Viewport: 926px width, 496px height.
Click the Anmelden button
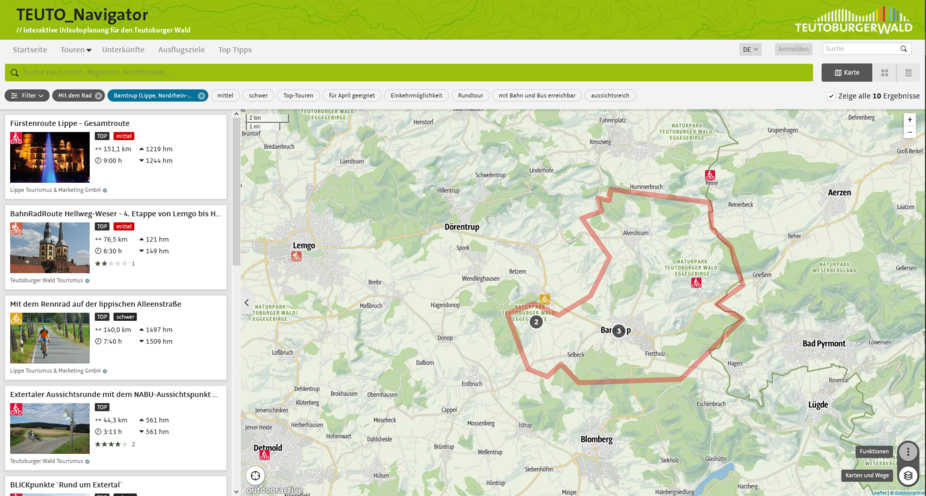point(793,49)
